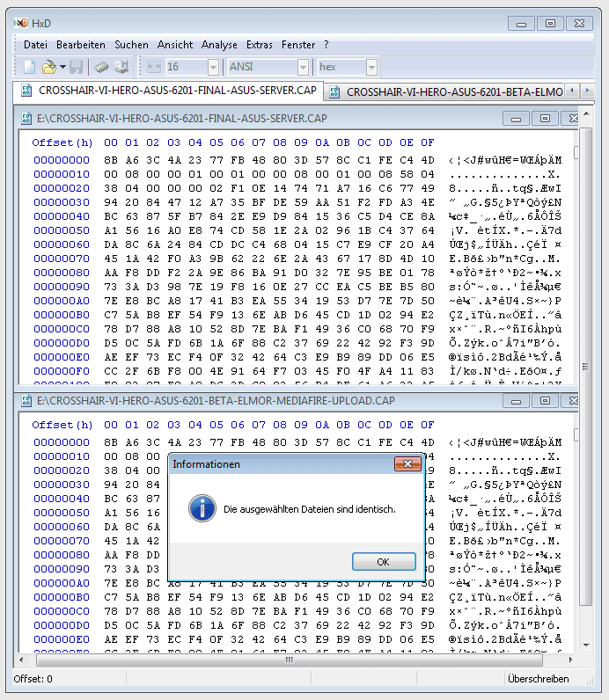
Task: Maximize the FINAL-ASUS-SERVER child window
Action: tap(545, 119)
